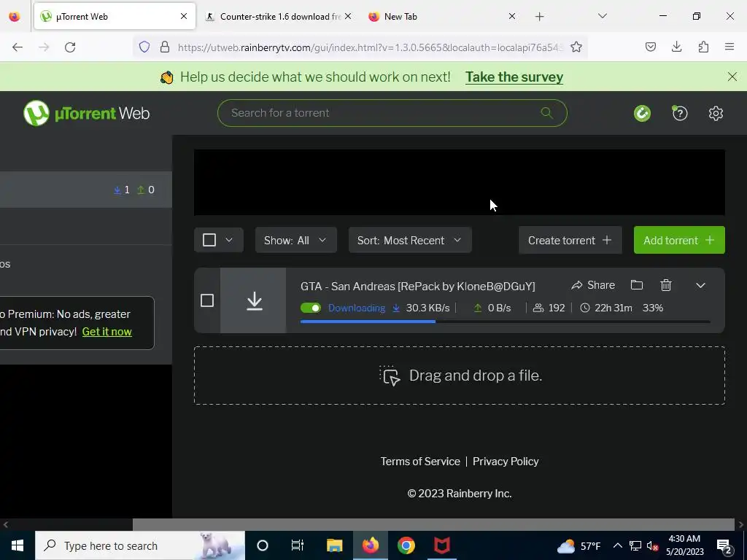The image size is (747, 560).
Task: Click the Firefox back arrow
Action: [18, 47]
